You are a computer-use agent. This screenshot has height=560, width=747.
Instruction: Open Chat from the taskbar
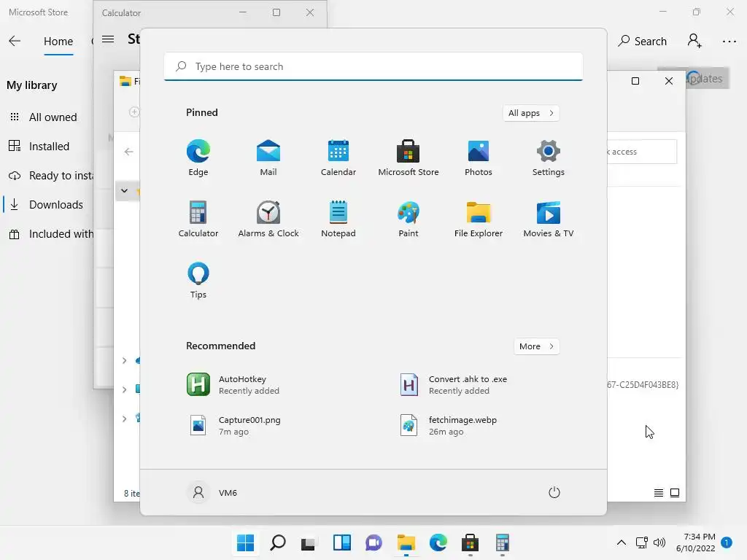click(374, 542)
